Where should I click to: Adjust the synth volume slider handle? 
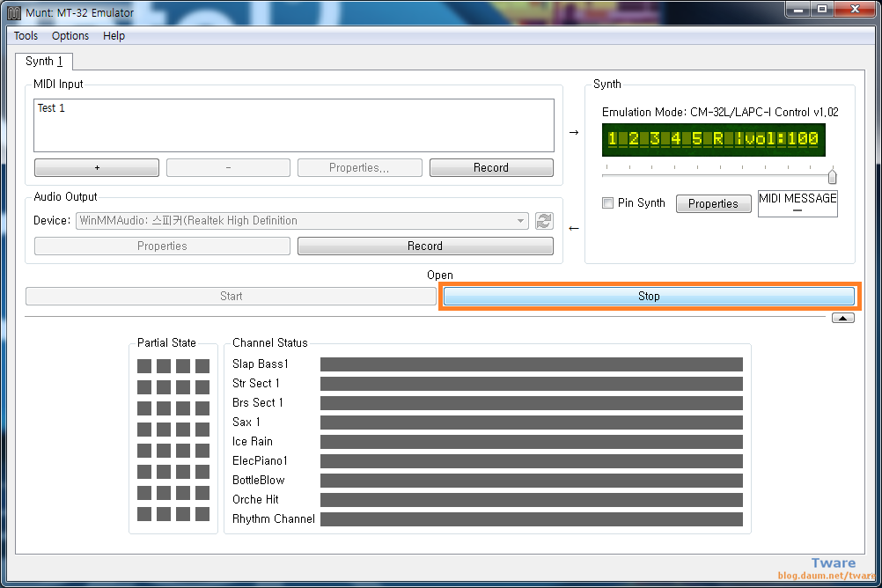pyautogui.click(x=832, y=177)
